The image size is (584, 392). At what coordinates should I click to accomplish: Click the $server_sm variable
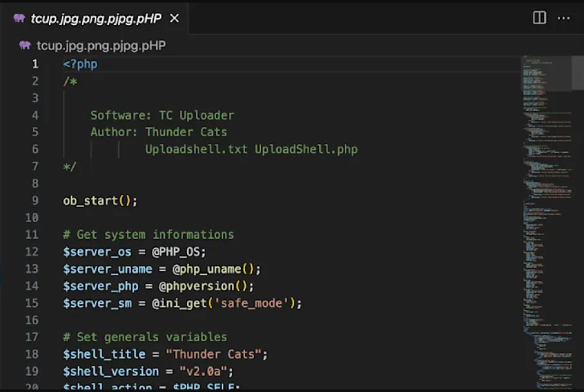coord(97,303)
